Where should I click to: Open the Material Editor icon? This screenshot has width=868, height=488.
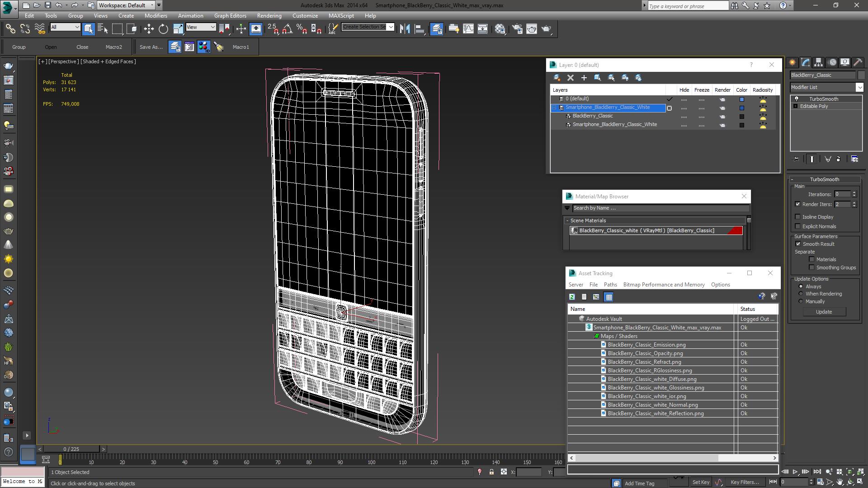tap(500, 29)
